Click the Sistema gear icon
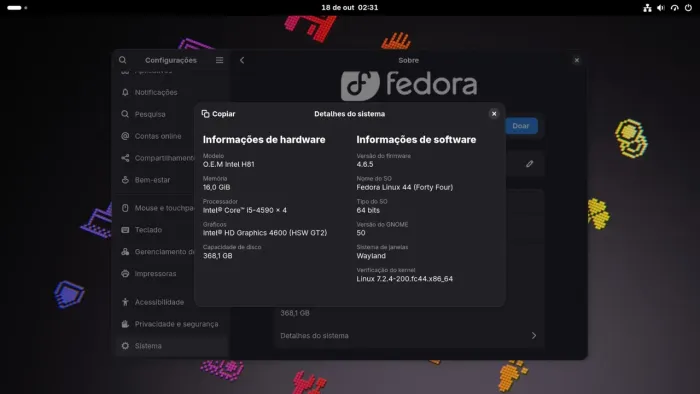The height and width of the screenshot is (394, 700). (125, 346)
